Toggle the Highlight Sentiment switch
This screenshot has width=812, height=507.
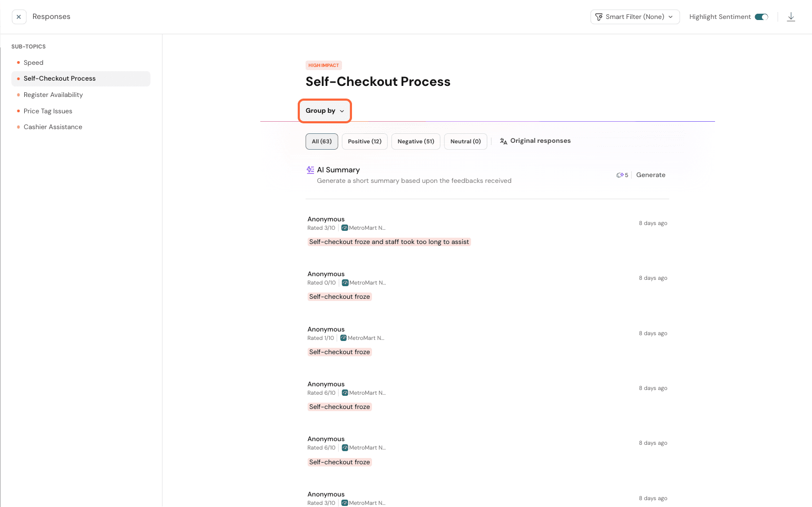761,17
